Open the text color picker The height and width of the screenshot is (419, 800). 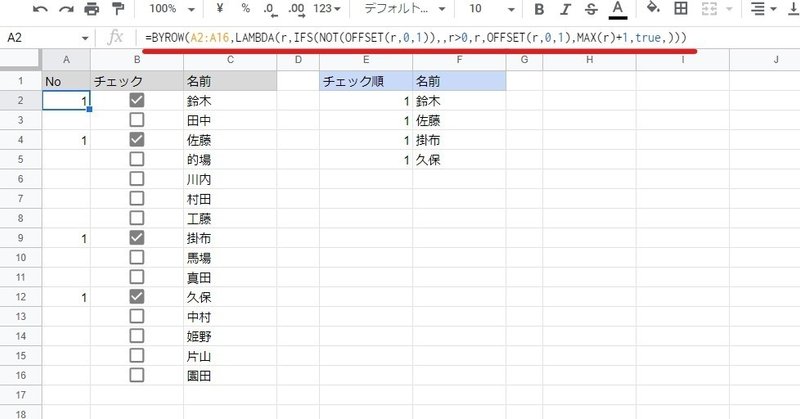pyautogui.click(x=618, y=9)
